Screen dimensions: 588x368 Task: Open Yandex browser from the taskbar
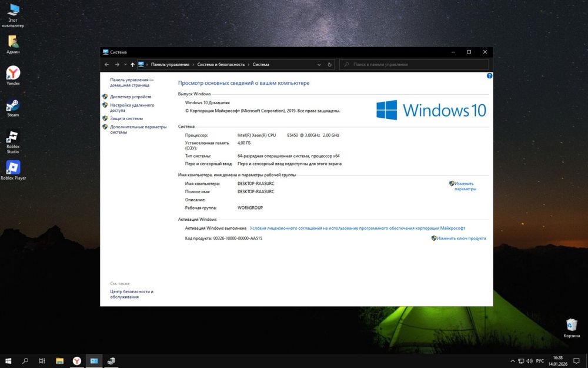tap(77, 361)
